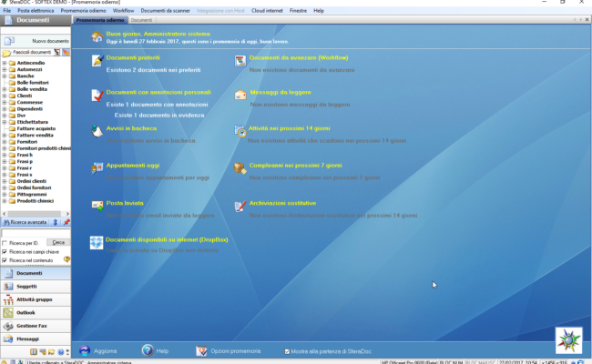The width and height of the screenshot is (592, 364).
Task: Click the Archiviazioni sostitutive link
Action: (282, 203)
